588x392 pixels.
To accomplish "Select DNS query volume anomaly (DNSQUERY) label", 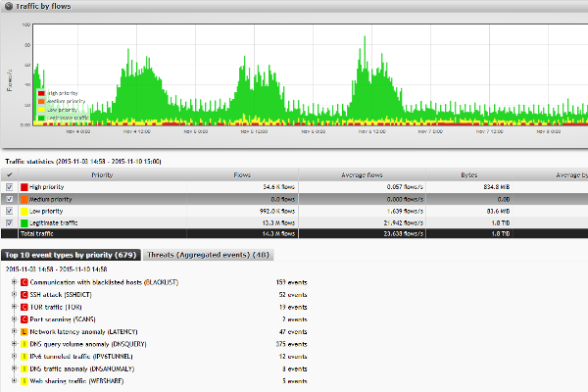I will pos(88,344).
